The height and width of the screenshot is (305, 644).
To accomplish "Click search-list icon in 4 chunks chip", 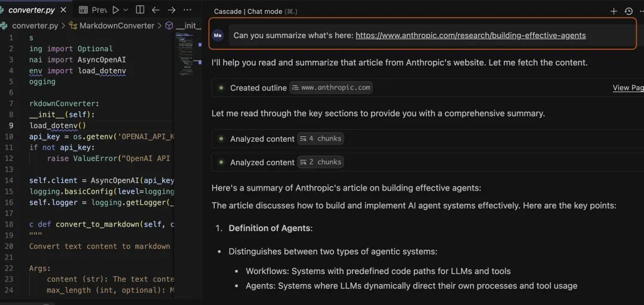I will [303, 139].
